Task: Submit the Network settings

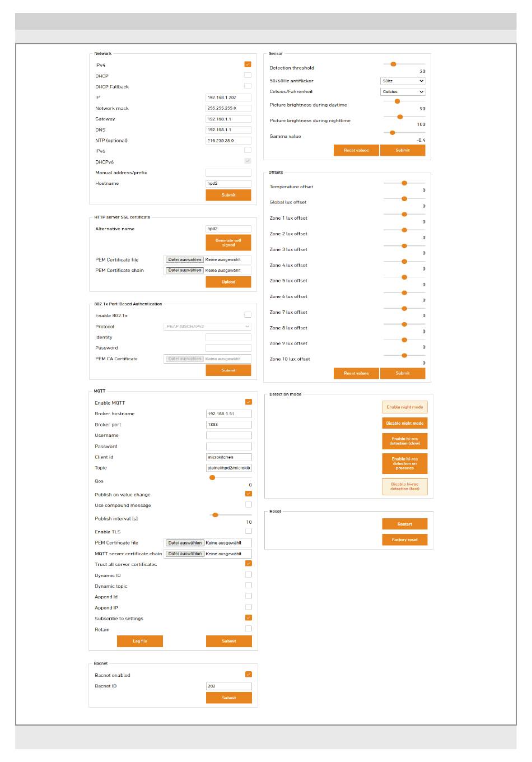Action: click(228, 195)
